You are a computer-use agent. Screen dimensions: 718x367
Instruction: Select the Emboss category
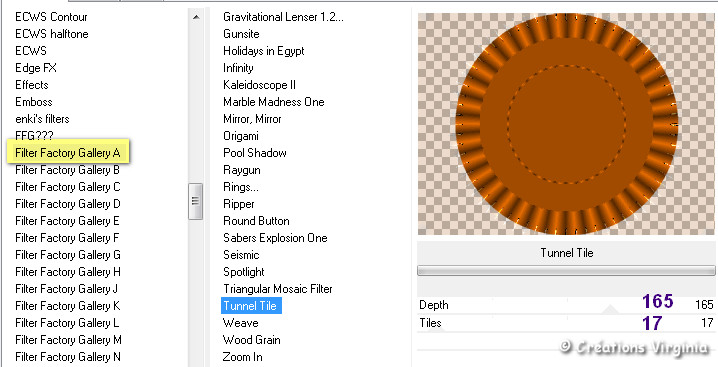pos(33,102)
